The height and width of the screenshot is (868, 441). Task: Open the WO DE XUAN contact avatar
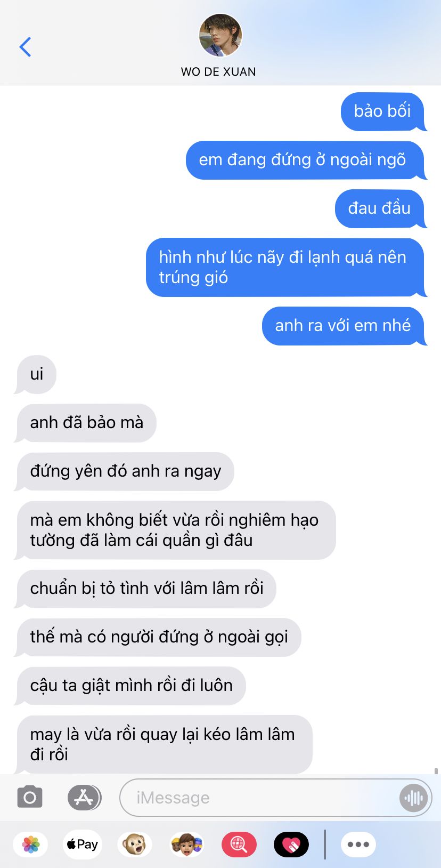220,35
